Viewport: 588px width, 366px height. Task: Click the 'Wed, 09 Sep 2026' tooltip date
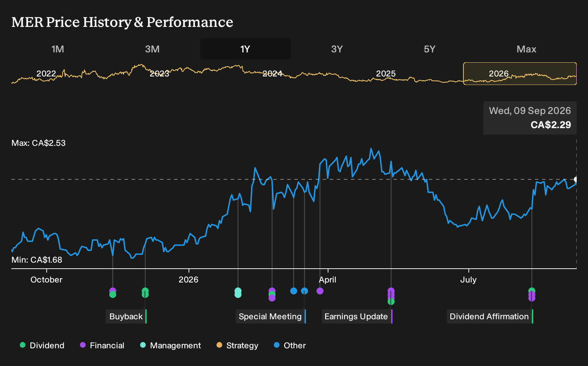point(530,111)
